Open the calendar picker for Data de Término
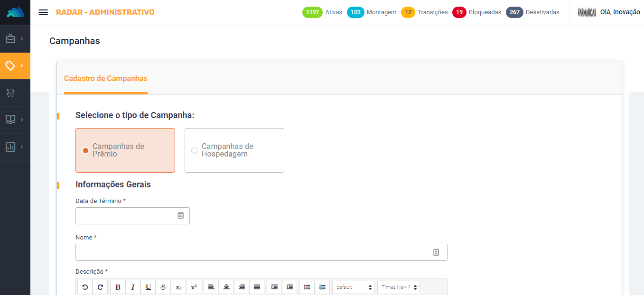The width and height of the screenshot is (644, 295). (x=180, y=215)
